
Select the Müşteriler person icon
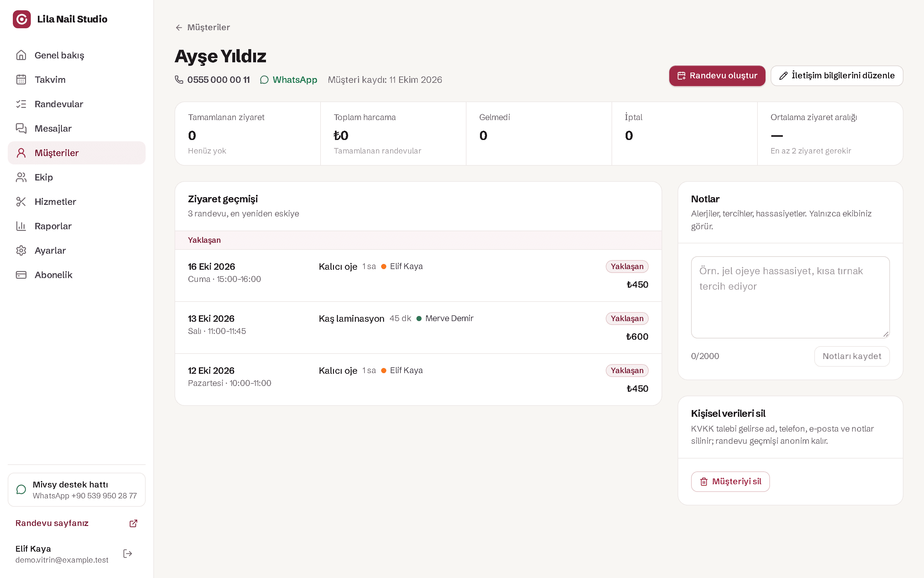pos(21,153)
